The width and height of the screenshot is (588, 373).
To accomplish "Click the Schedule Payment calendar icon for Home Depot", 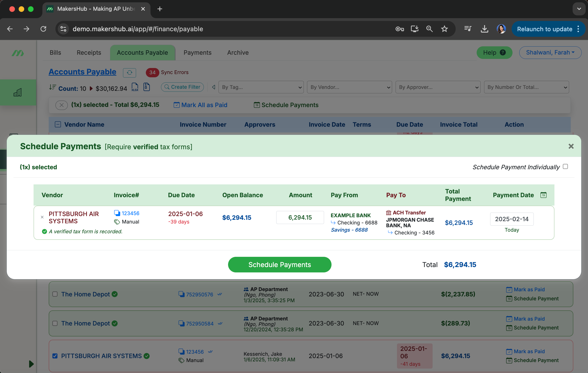I will [509, 298].
